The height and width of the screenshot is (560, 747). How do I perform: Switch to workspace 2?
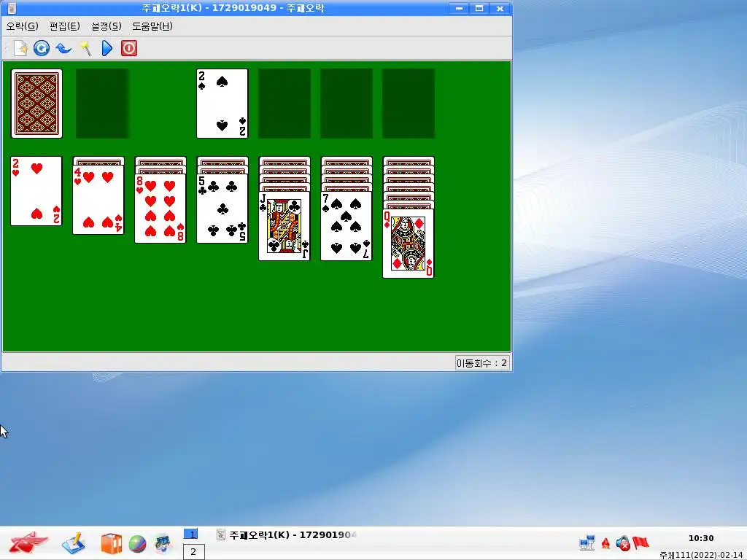tap(193, 552)
